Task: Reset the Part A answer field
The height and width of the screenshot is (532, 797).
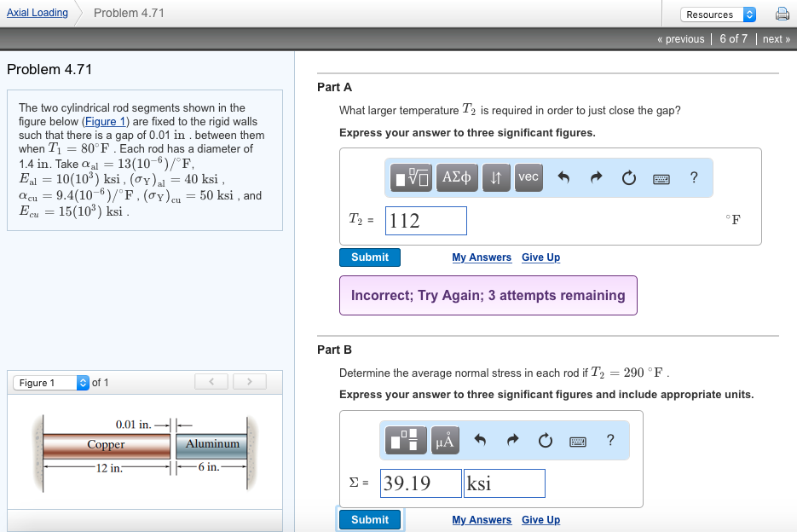Action: click(x=629, y=177)
